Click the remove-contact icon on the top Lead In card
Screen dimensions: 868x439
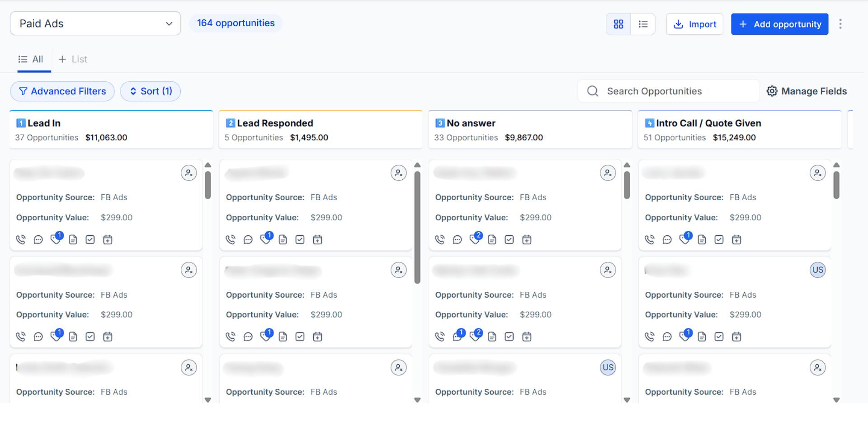(189, 173)
